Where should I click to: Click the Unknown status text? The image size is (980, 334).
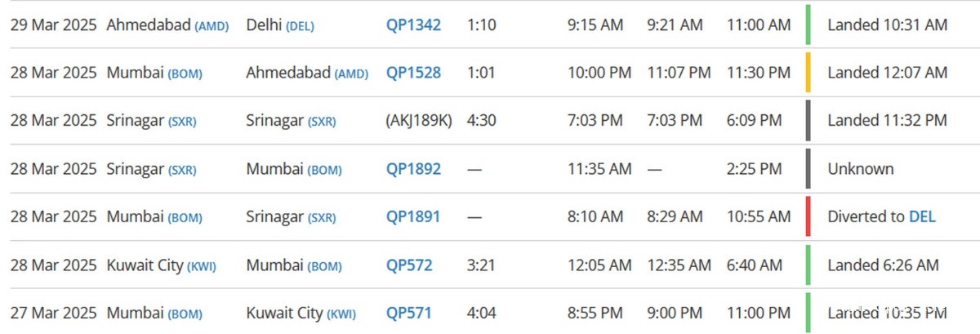(x=861, y=169)
